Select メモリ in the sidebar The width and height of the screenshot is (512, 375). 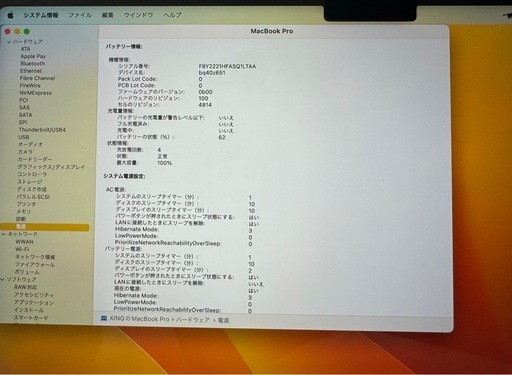(x=24, y=211)
